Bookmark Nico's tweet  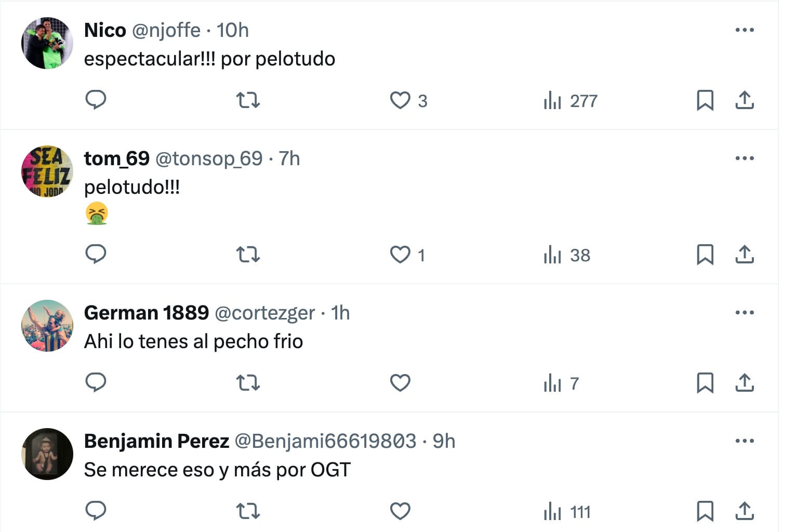tap(705, 100)
